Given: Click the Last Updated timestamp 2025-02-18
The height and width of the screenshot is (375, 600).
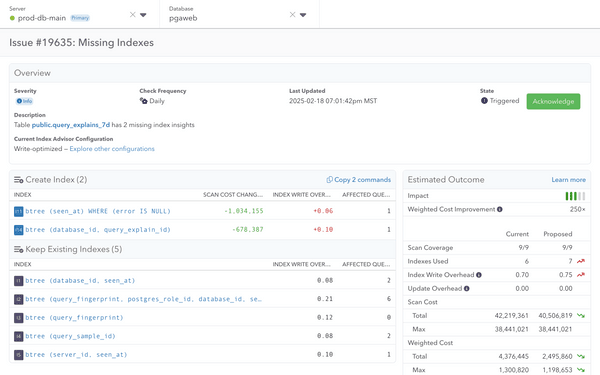Looking at the screenshot, I should coord(333,101).
